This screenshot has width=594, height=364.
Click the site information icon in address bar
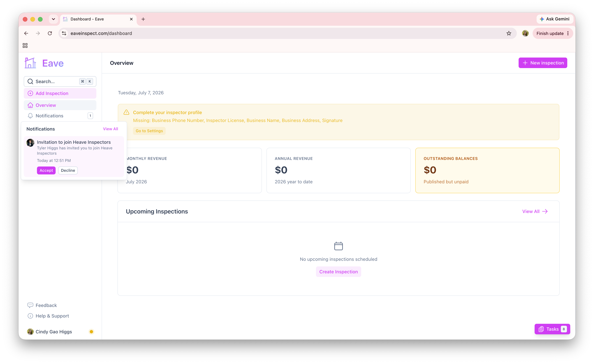[64, 33]
